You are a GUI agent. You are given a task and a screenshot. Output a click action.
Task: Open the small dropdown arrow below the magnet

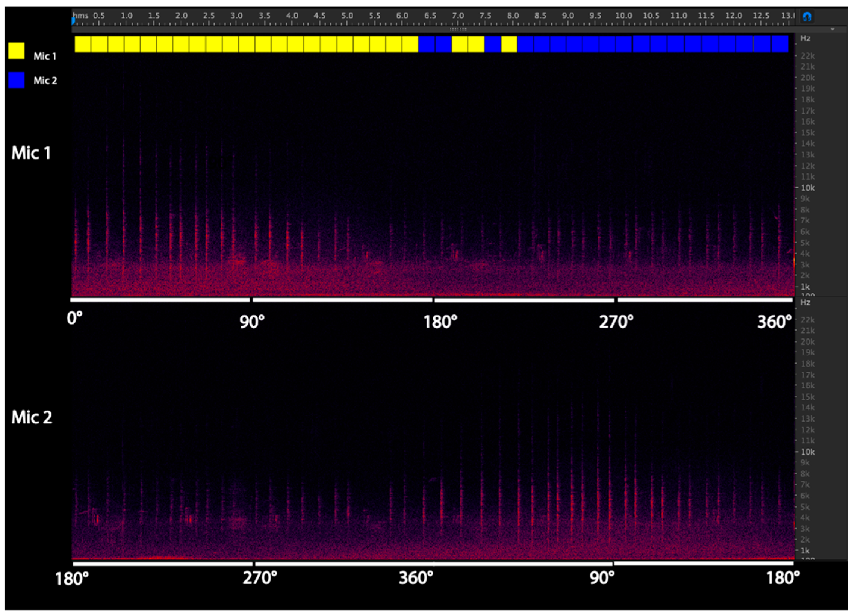click(833, 30)
